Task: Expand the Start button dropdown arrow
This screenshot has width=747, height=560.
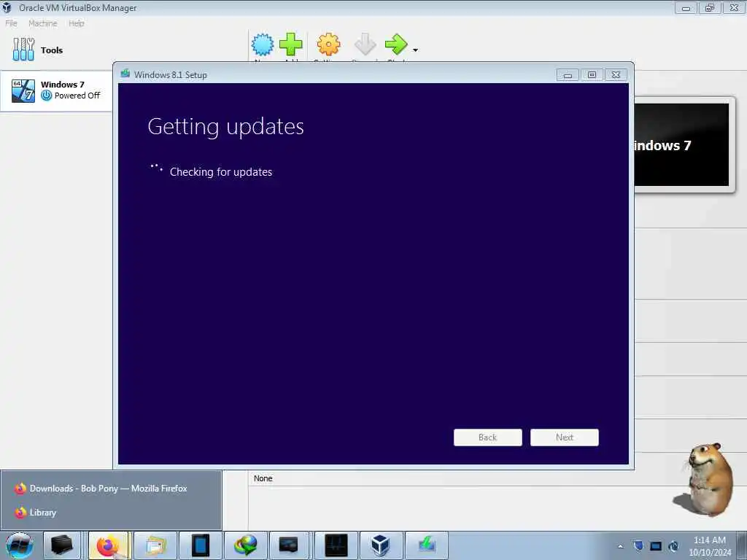Action: 415,50
